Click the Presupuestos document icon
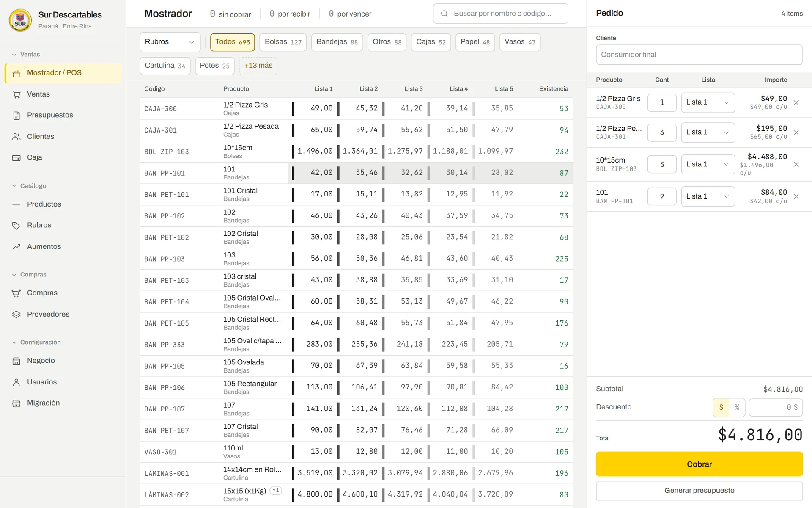This screenshot has width=812, height=508. (16, 116)
